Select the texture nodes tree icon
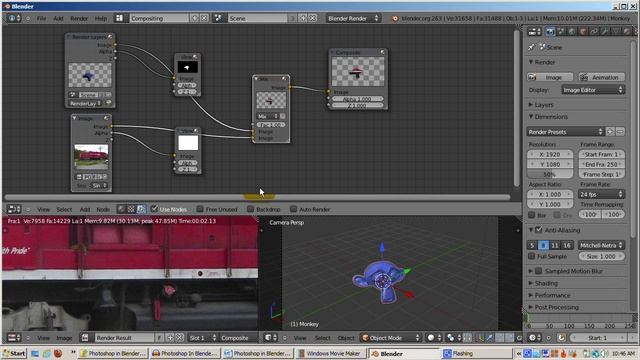Viewport: 640px width, 360px height. (x=131, y=209)
